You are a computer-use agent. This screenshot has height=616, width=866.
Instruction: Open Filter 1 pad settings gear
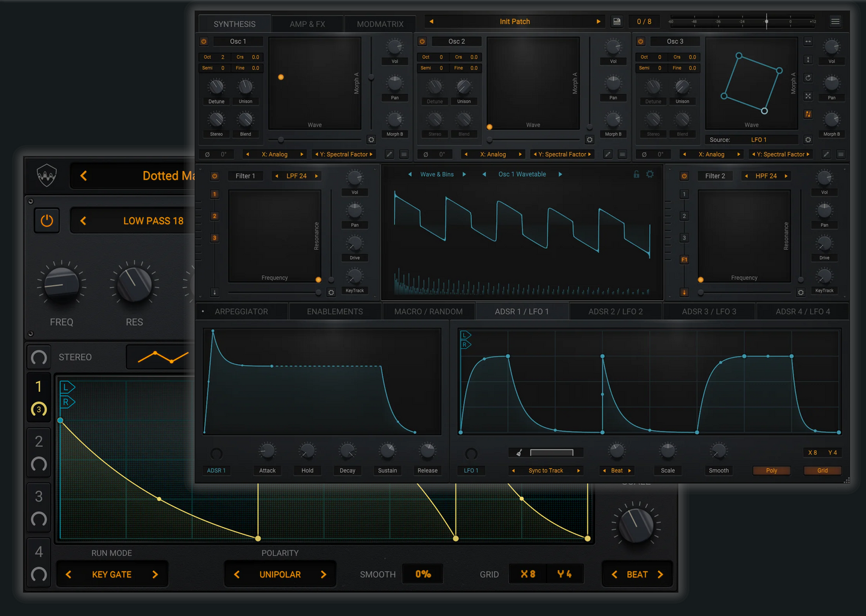(x=331, y=292)
